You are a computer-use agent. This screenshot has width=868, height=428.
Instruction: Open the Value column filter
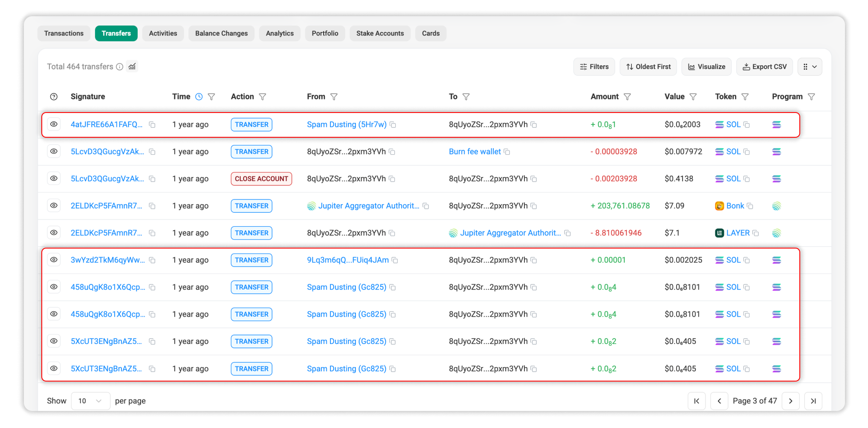(693, 97)
